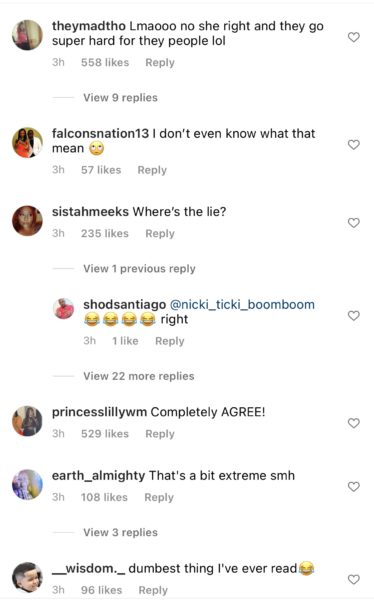Viewport: 374px width, 600px height.
Task: Like princesslillywm's "Completely AGREE!" comment
Action: pos(353,423)
